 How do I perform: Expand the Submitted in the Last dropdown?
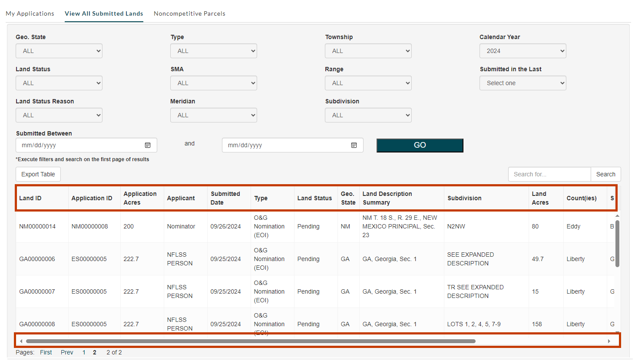(x=523, y=83)
